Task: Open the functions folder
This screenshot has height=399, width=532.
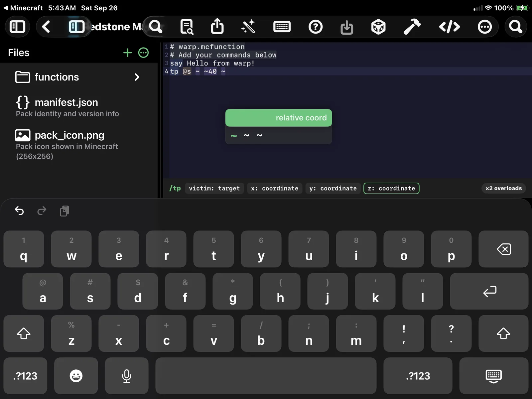Action: 79,77
